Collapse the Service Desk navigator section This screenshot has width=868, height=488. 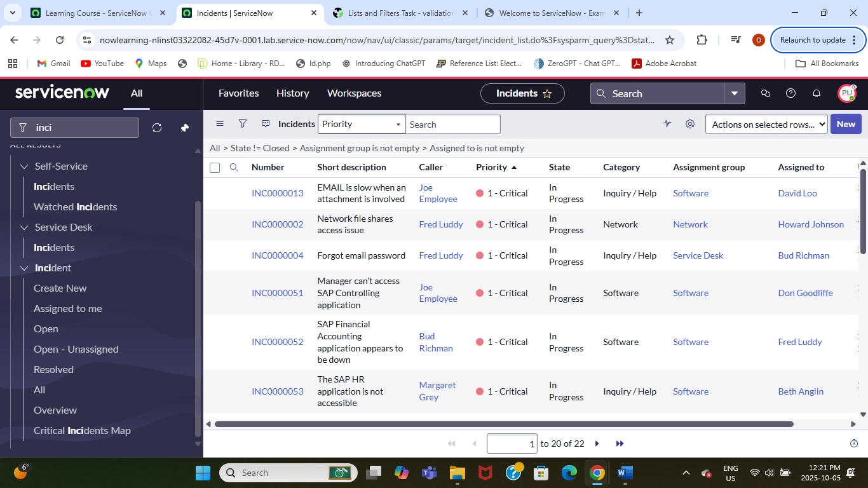[24, 227]
